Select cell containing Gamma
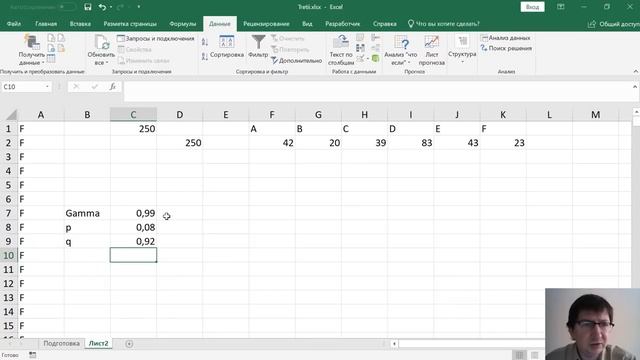The height and width of the screenshot is (360, 640). 87,213
